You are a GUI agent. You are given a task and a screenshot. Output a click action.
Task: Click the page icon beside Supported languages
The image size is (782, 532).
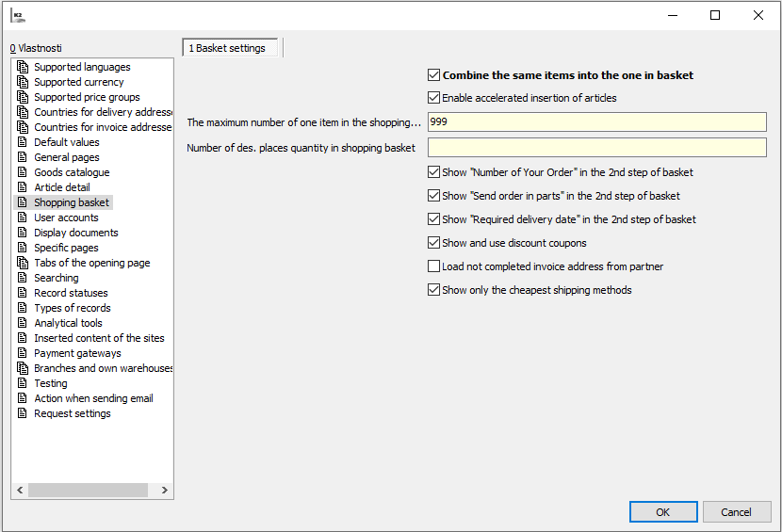pyautogui.click(x=23, y=67)
